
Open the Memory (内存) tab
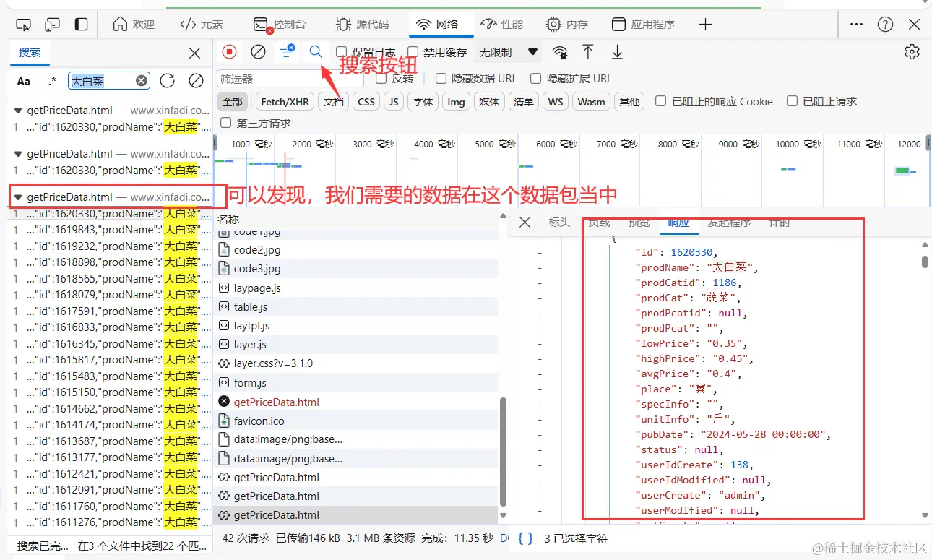pos(567,25)
